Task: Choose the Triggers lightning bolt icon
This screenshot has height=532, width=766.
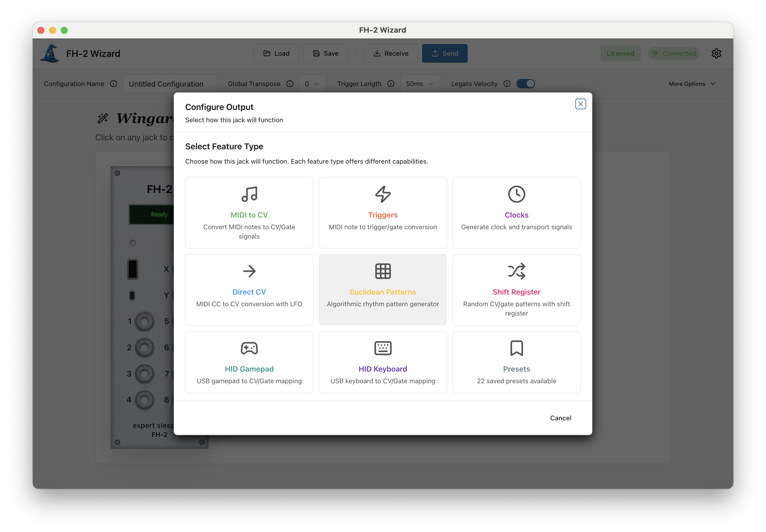Action: pyautogui.click(x=383, y=194)
